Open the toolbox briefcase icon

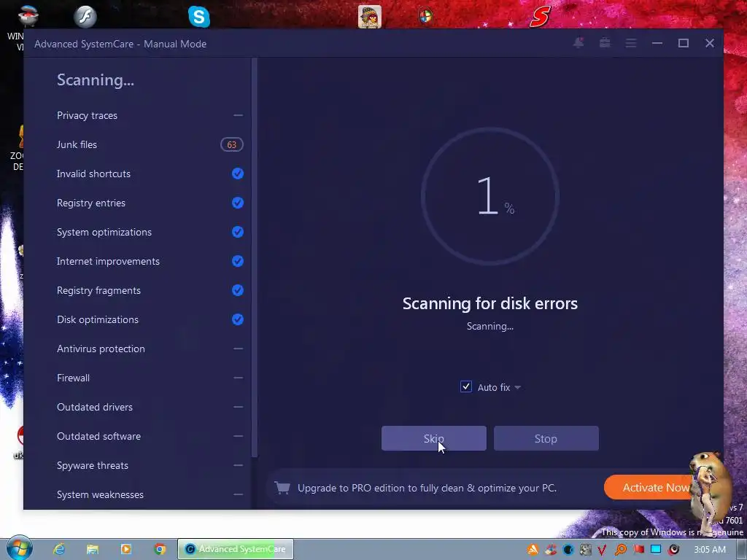click(605, 43)
